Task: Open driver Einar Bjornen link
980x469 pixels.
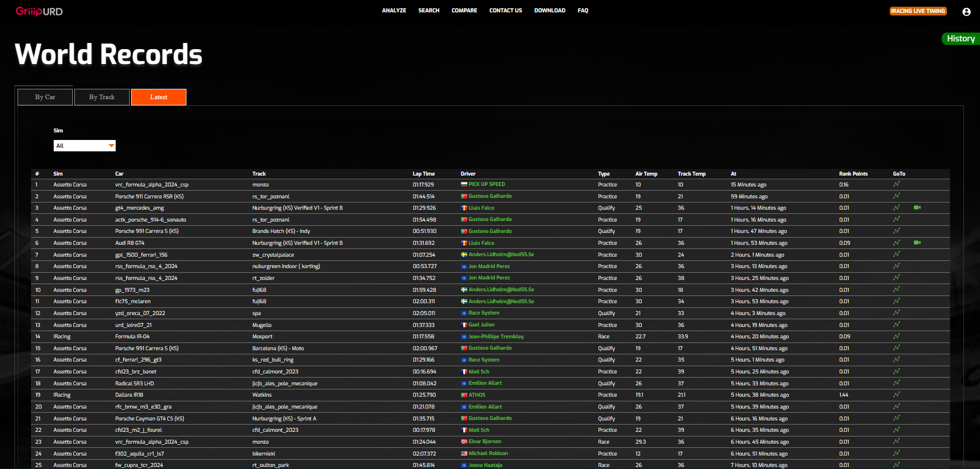Action: click(485, 441)
